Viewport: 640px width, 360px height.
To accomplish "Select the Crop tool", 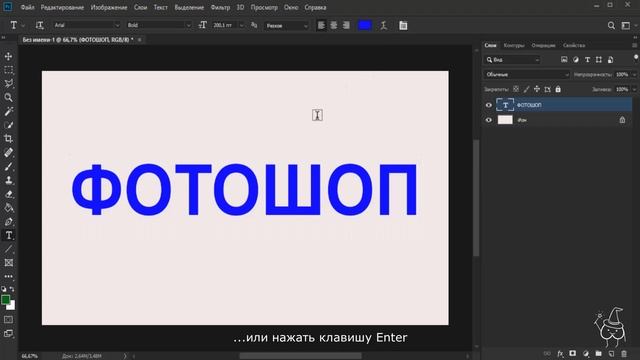I will 8,139.
